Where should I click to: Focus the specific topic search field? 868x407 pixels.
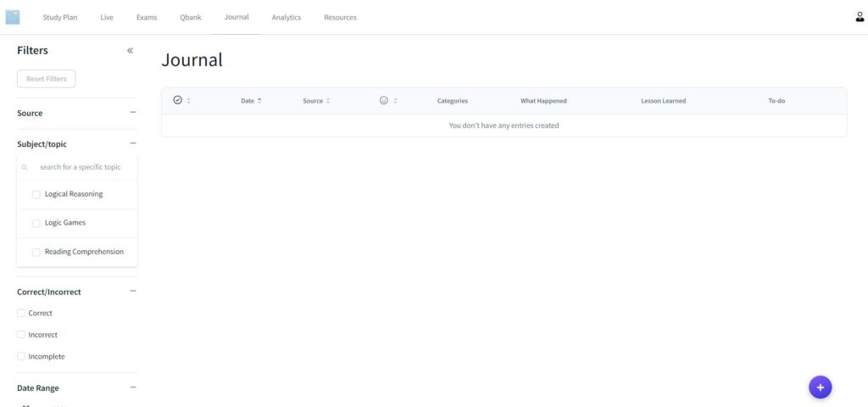(81, 168)
